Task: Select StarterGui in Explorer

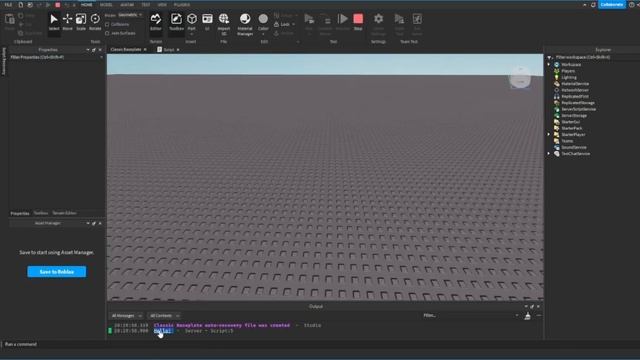Action: [x=570, y=122]
